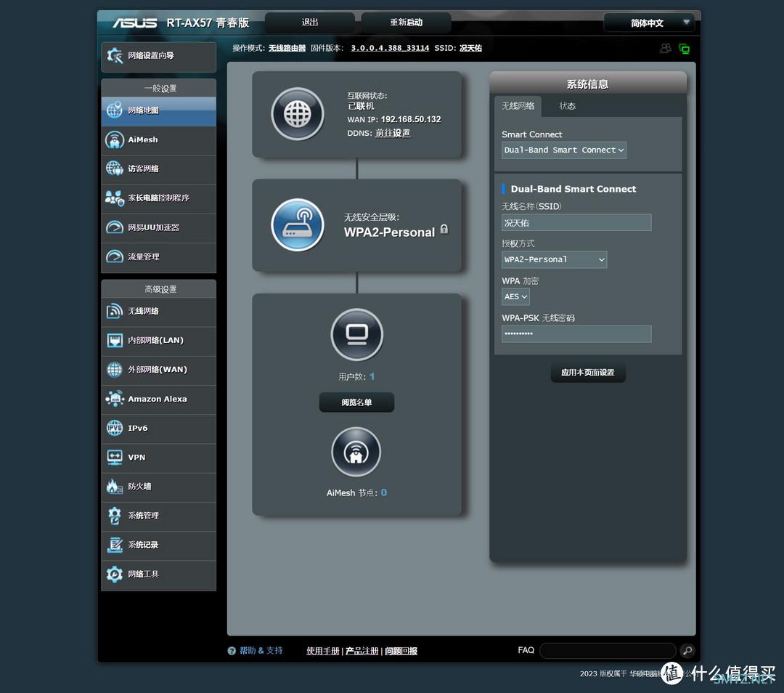
Task: Click the 退出 logout button
Action: (309, 23)
